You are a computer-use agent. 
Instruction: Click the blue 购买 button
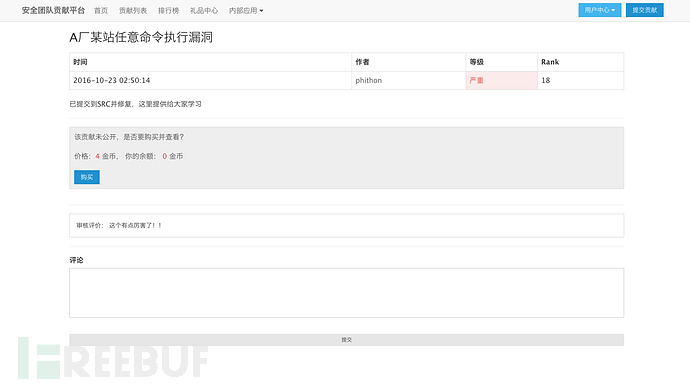coord(87,177)
